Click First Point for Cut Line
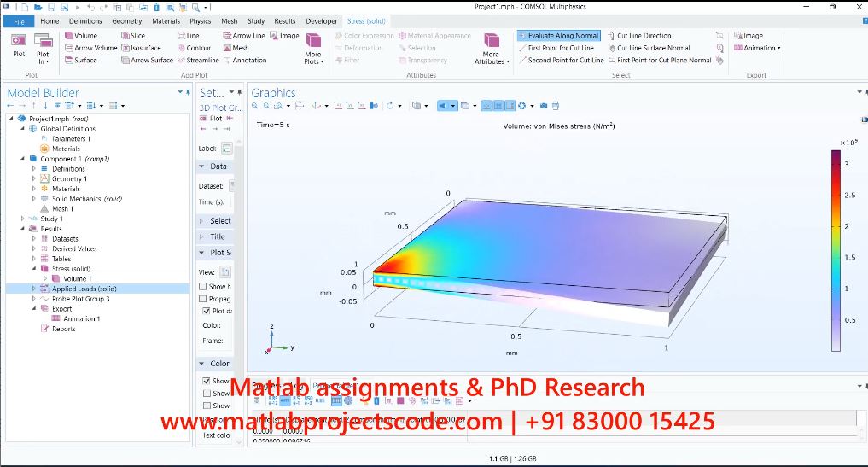 tap(556, 48)
